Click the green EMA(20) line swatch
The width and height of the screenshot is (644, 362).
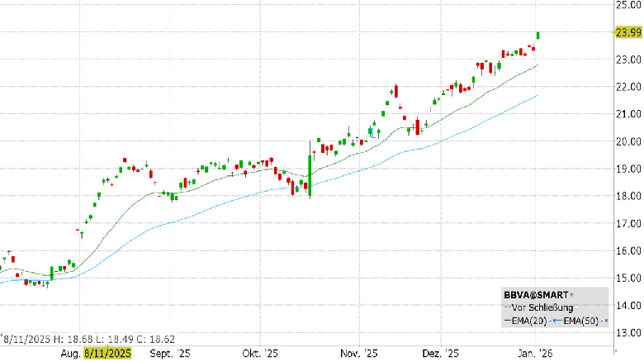[x=508, y=321]
